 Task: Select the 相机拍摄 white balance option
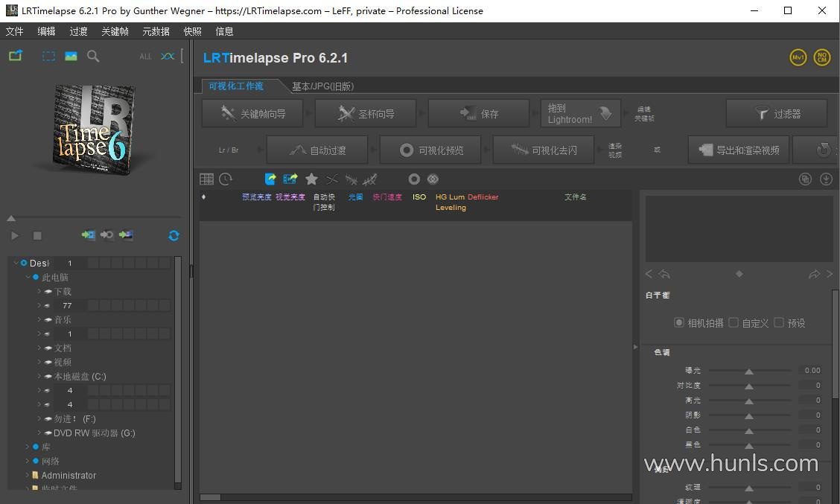[x=678, y=322]
